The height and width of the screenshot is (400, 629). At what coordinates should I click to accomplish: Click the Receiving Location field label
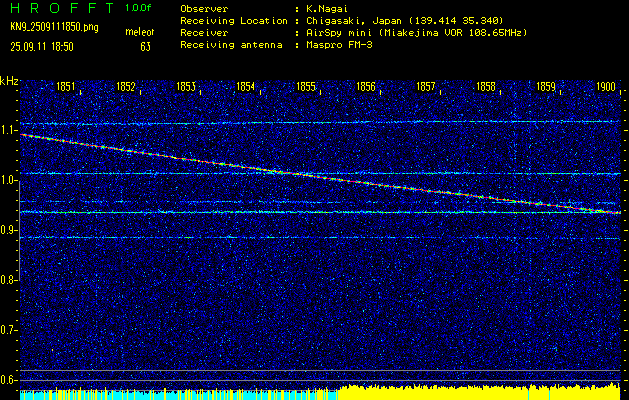(x=234, y=21)
